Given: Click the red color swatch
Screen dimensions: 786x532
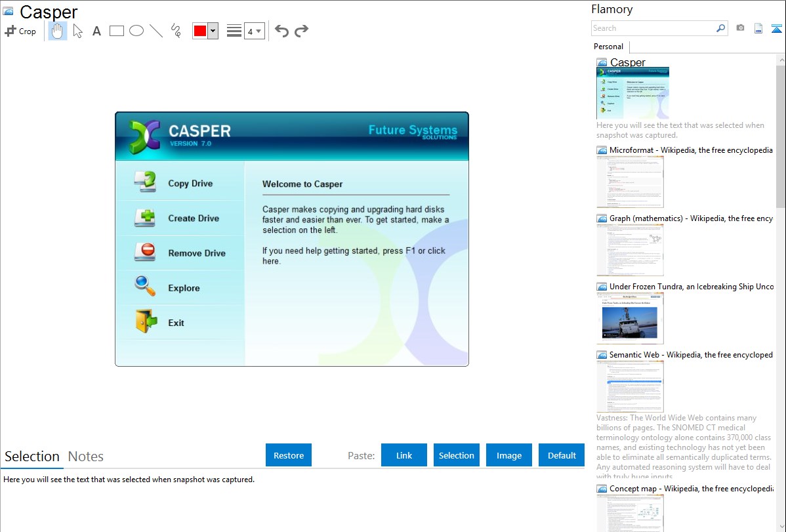Looking at the screenshot, I should pos(200,31).
